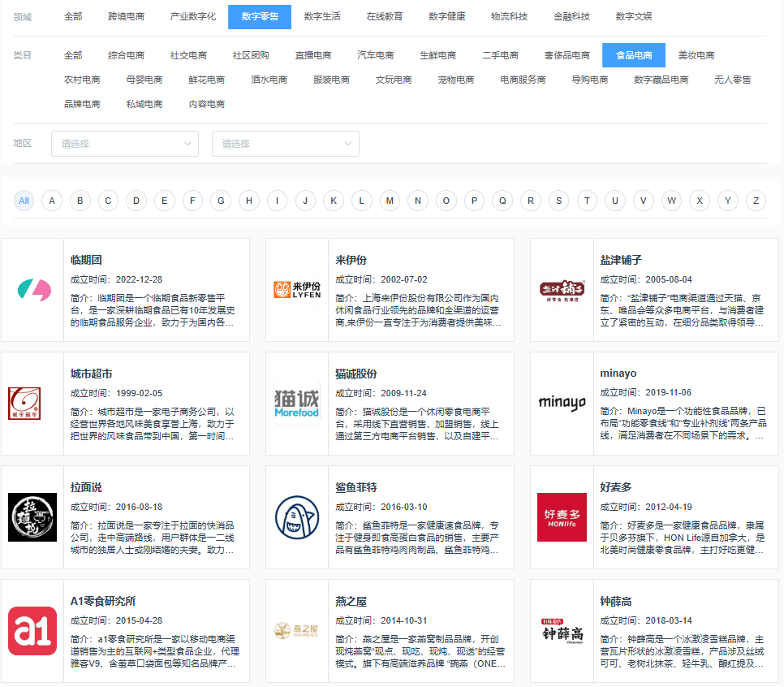
Task: Switch to the 金融科技 domain
Action: point(571,16)
